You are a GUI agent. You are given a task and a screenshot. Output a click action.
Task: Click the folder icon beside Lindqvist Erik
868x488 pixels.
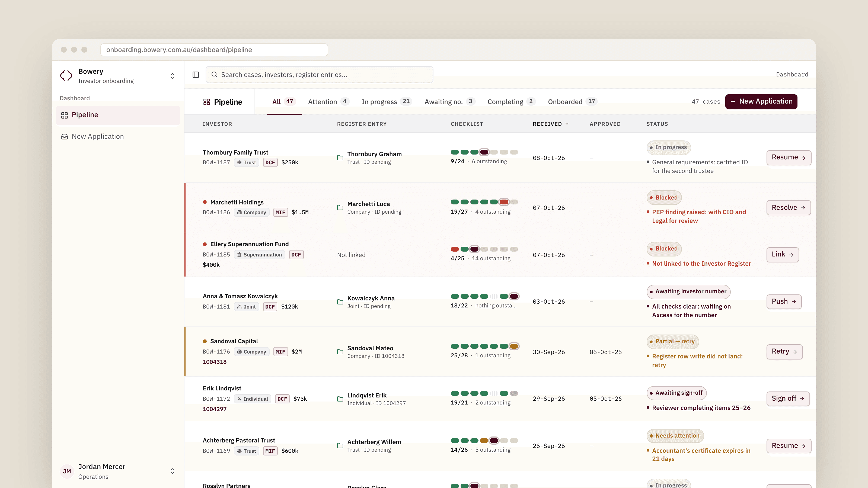340,399
